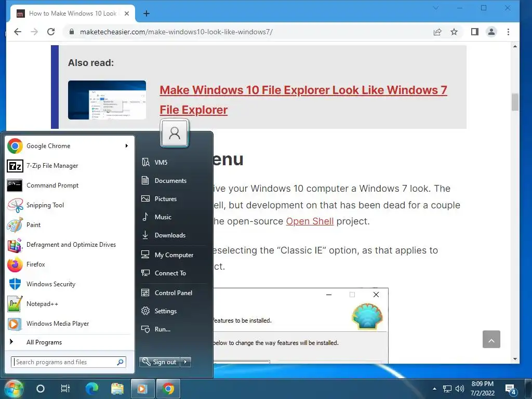The height and width of the screenshot is (399, 532).
Task: Open the Chrome profile avatar
Action: (x=491, y=32)
